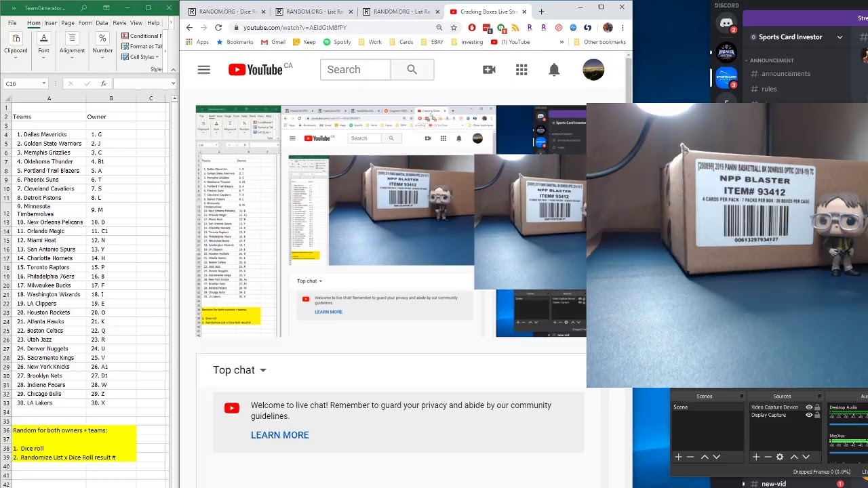This screenshot has height=488, width=868.
Task: Bookmark this page with the star icon
Action: 454,28
